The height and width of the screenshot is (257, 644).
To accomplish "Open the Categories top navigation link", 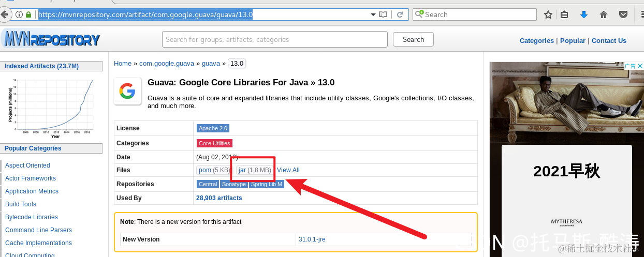I will (536, 40).
